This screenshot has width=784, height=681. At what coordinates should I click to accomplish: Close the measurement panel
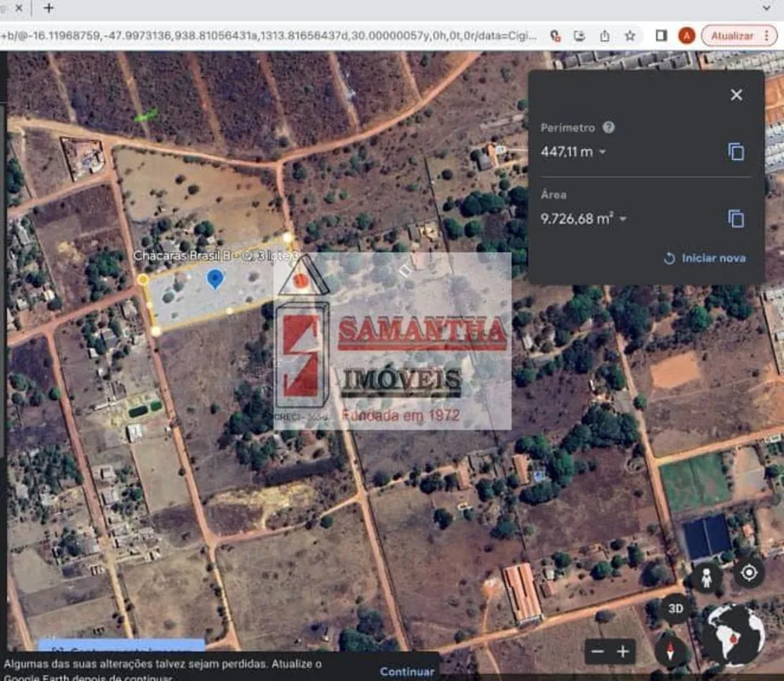pos(736,94)
